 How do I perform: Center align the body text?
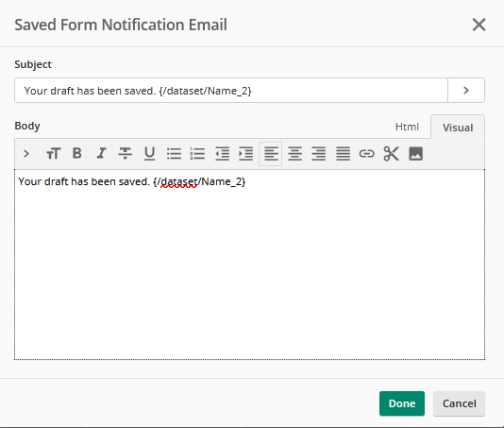click(x=294, y=154)
